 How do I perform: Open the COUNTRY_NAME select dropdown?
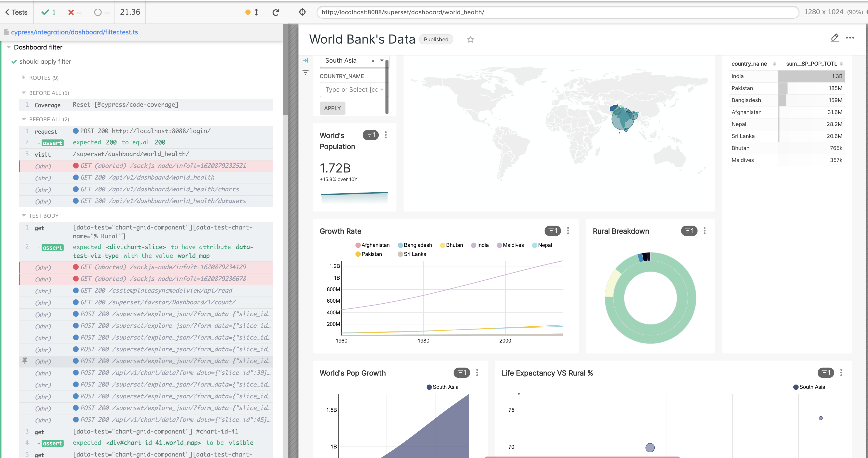(x=353, y=90)
